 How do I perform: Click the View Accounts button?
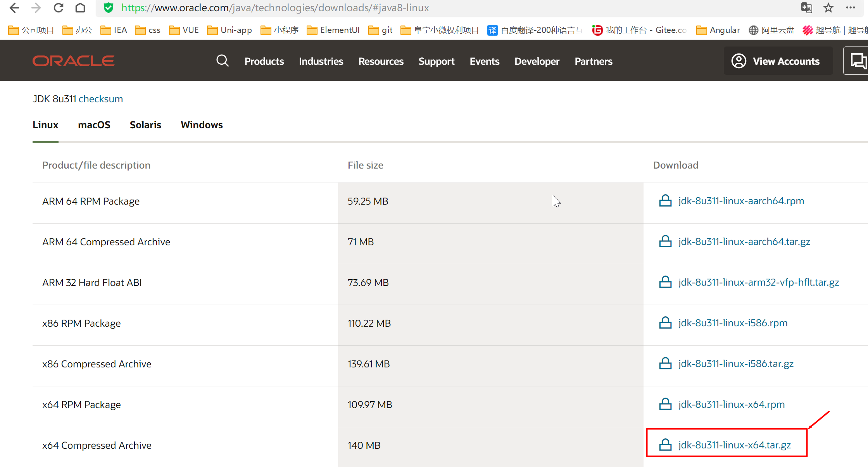[778, 61]
